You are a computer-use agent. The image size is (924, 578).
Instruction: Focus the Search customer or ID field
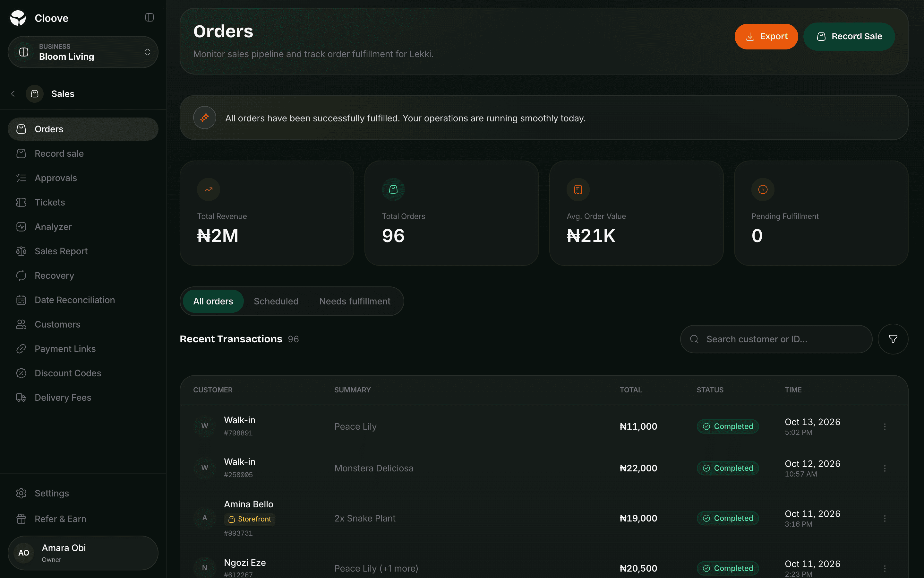[776, 339]
